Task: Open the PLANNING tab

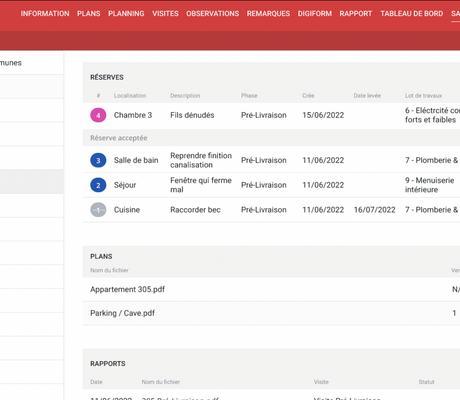Action: tap(126, 14)
